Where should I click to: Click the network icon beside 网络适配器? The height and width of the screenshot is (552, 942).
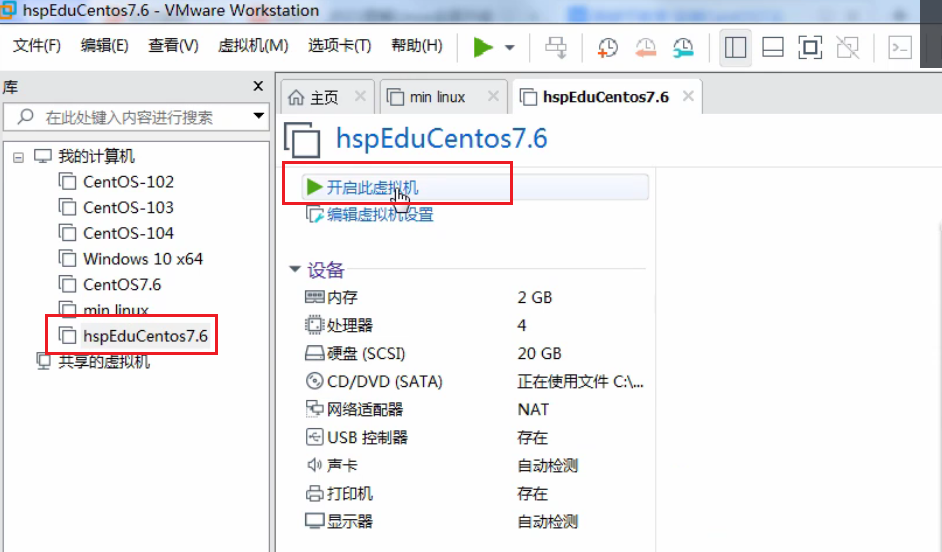tap(314, 409)
